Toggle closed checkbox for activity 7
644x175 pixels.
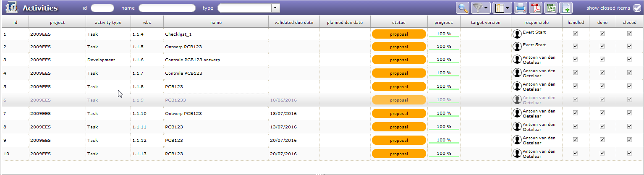pyautogui.click(x=629, y=113)
